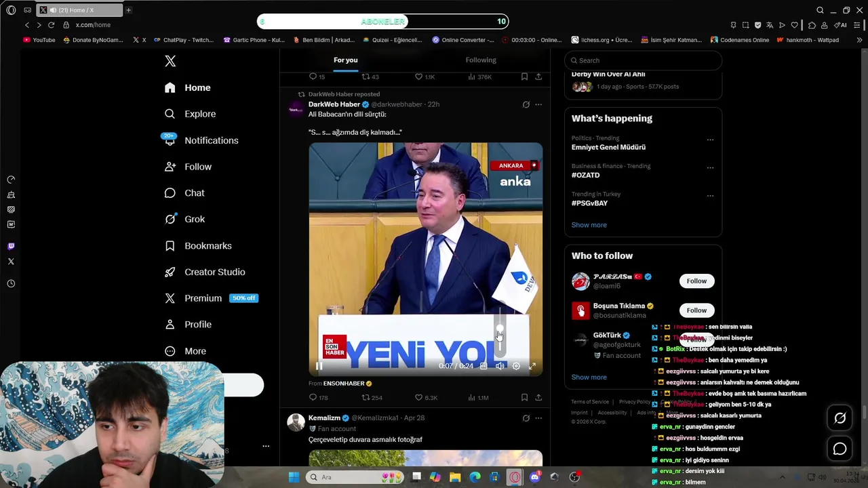Follow the @loami6 account
The width and height of the screenshot is (868, 488).
(696, 281)
